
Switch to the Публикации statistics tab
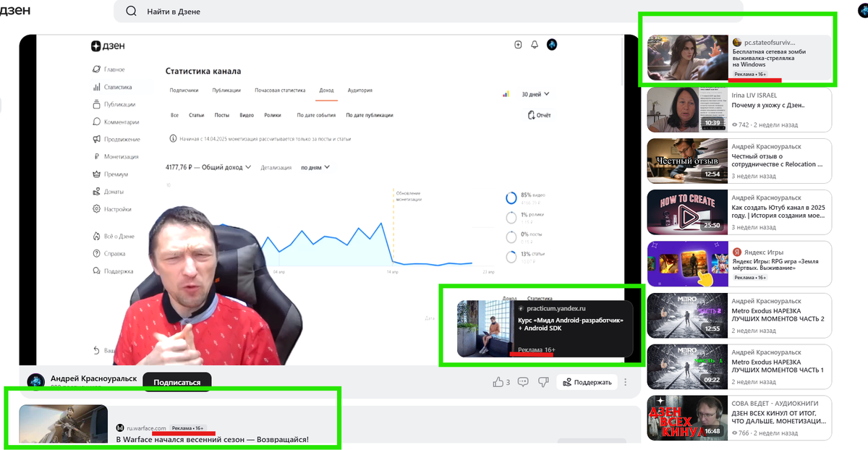click(x=226, y=90)
